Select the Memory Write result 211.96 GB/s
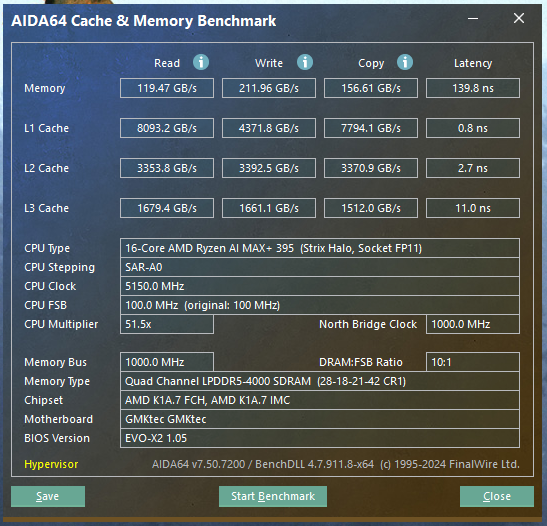 [x=269, y=88]
